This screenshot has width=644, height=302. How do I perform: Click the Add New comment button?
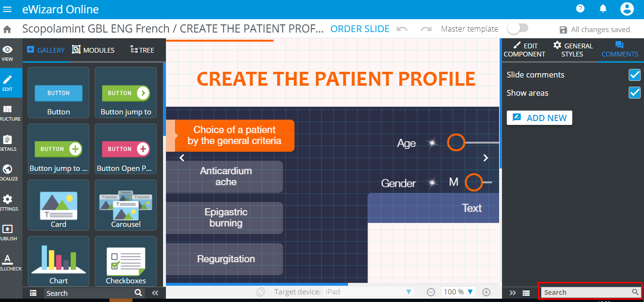tap(539, 118)
